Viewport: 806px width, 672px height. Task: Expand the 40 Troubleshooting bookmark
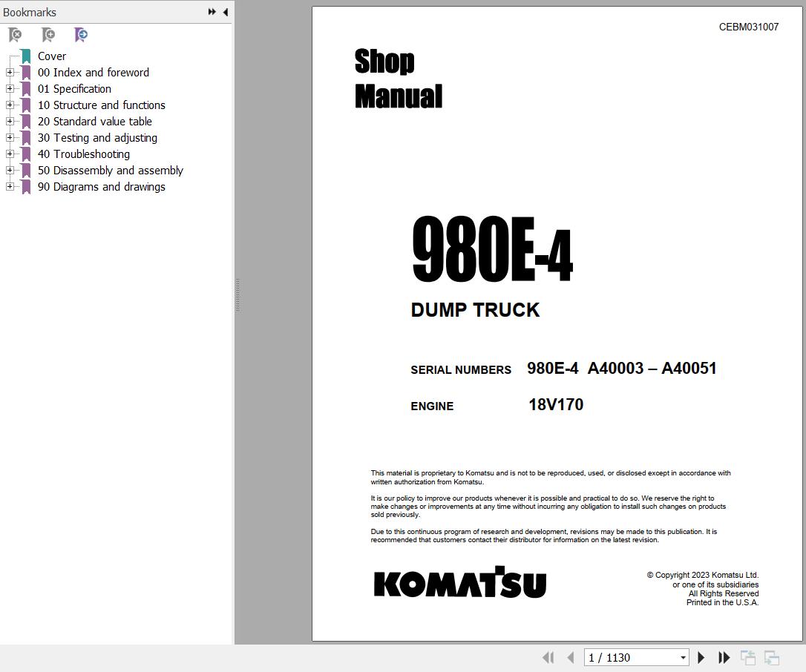coord(10,154)
